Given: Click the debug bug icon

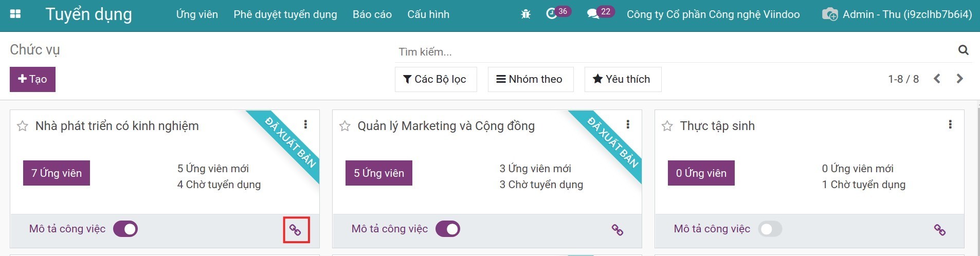Looking at the screenshot, I should (x=525, y=14).
